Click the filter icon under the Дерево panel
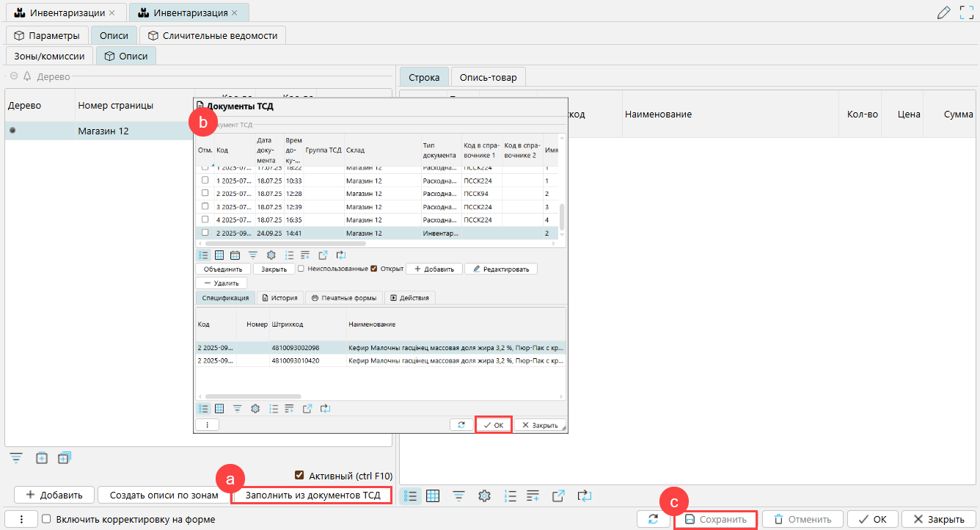 [16, 458]
